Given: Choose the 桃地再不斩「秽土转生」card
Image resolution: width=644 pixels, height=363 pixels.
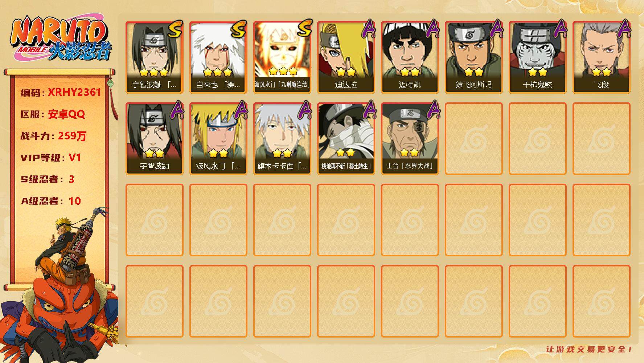Looking at the screenshot, I should click(x=346, y=139).
